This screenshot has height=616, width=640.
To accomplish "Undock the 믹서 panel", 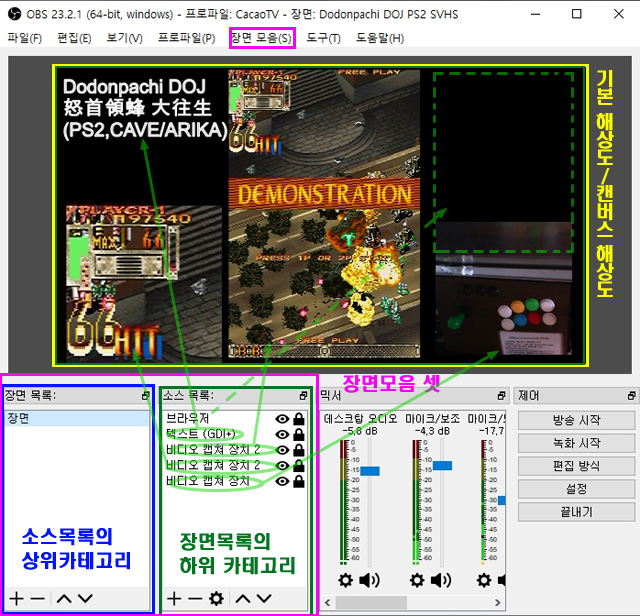I will point(501,396).
